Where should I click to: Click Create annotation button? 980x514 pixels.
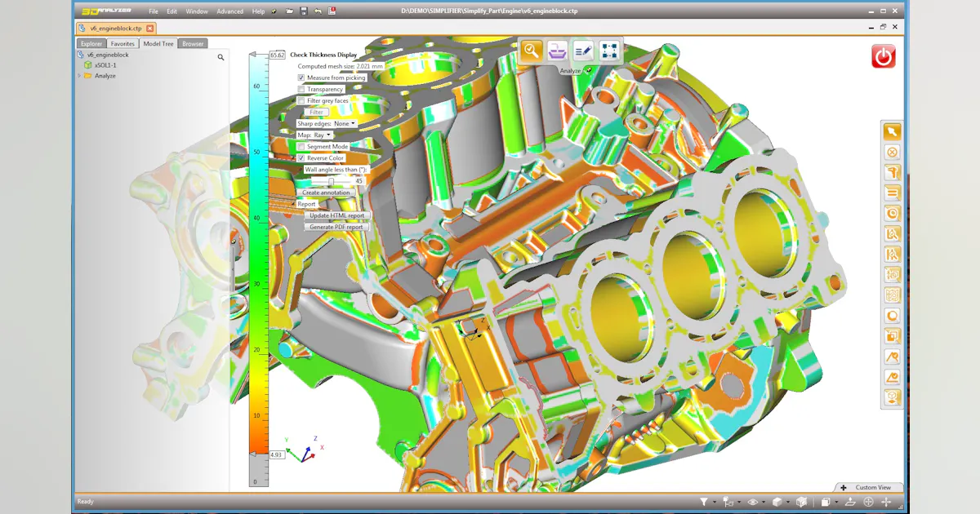[x=326, y=193]
